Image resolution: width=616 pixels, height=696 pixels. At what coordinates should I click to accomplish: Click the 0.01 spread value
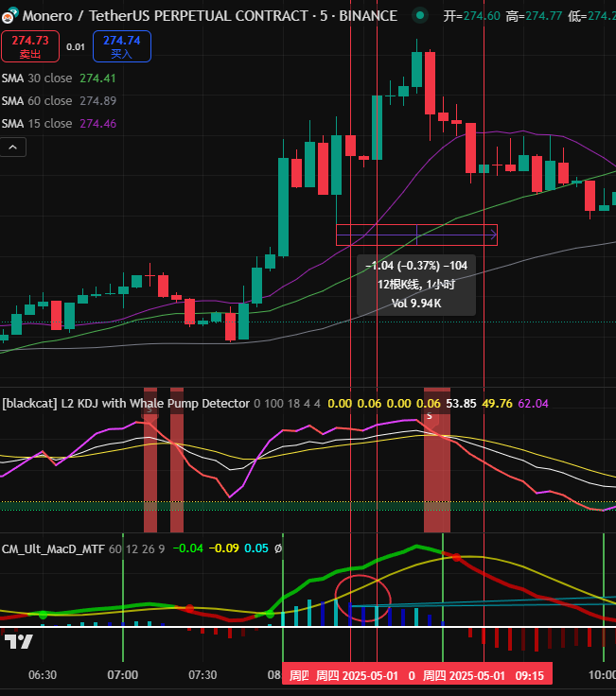(76, 47)
